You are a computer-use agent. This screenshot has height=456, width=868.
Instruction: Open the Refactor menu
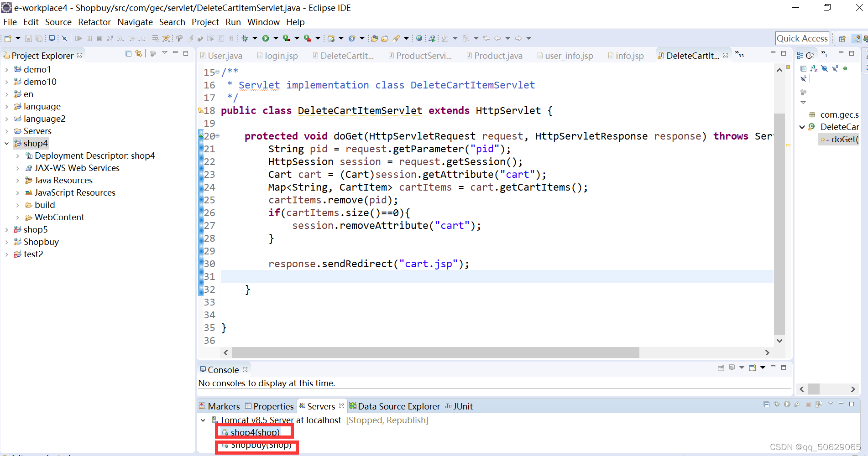click(94, 22)
